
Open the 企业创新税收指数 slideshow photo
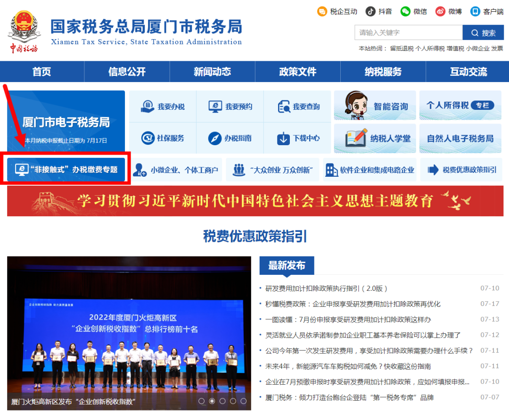pyautogui.click(x=129, y=333)
